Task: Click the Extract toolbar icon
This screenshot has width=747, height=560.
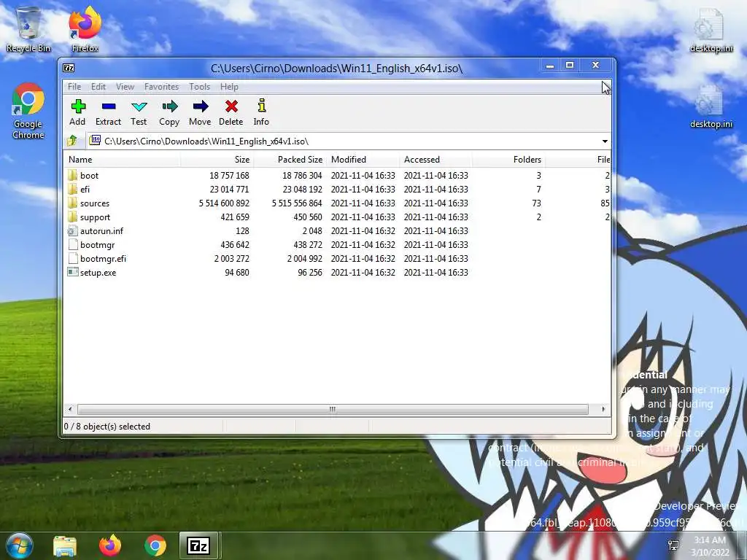Action: click(x=109, y=106)
